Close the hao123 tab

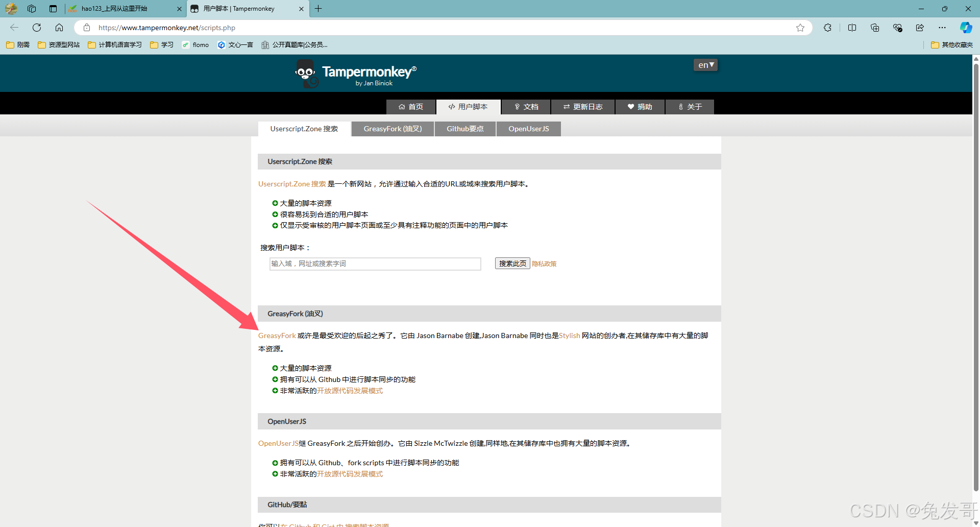[x=179, y=9]
